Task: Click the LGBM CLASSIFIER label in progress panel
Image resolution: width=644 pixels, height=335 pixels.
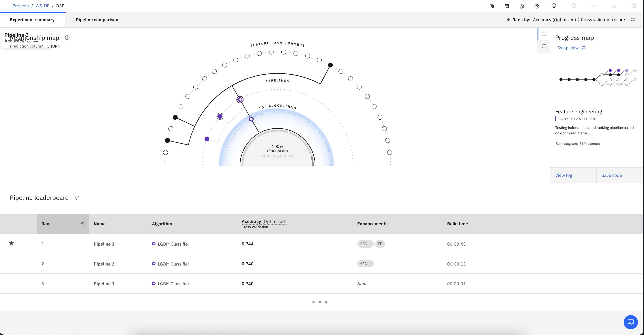Action: [x=577, y=119]
